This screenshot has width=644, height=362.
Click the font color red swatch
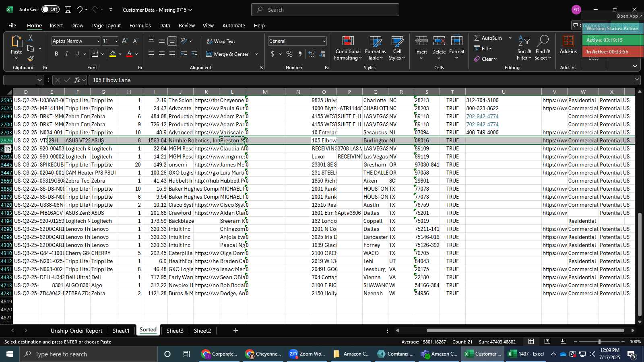[129, 54]
